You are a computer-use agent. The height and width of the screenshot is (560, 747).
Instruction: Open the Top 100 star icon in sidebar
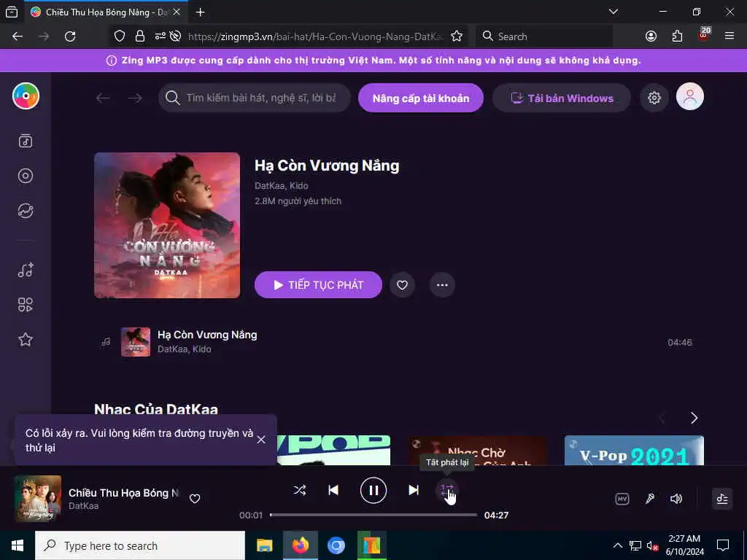pos(26,340)
